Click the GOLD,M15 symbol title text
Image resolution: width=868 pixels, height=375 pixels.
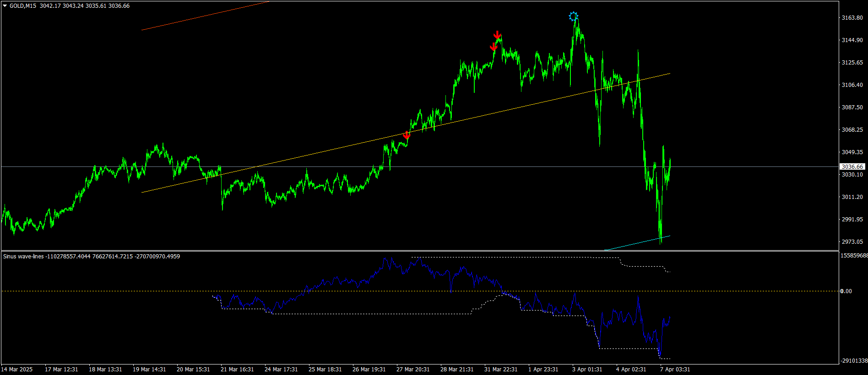click(x=23, y=6)
